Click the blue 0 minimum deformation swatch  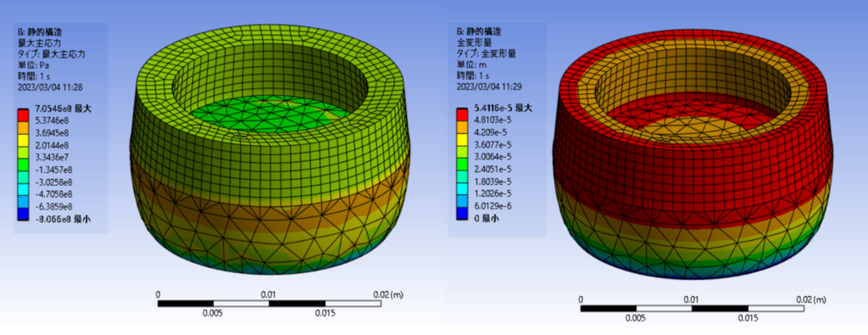463,213
